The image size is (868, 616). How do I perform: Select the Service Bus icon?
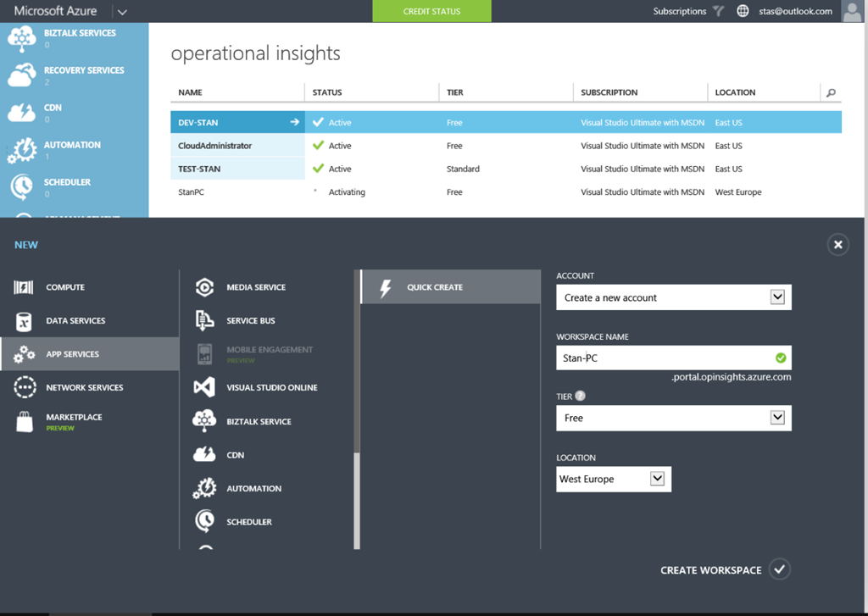click(204, 320)
